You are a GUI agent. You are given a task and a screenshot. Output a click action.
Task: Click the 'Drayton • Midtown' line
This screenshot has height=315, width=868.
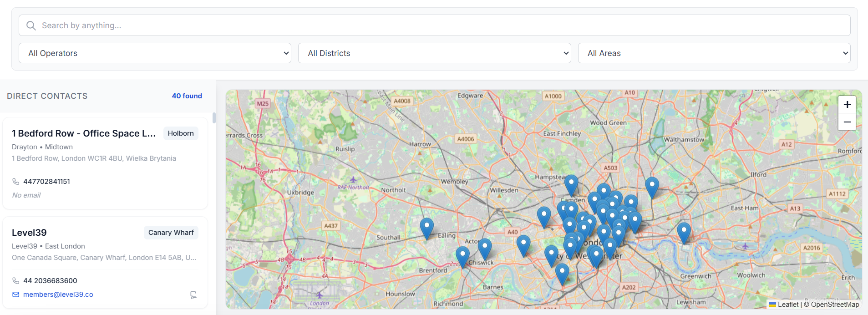[x=42, y=147]
